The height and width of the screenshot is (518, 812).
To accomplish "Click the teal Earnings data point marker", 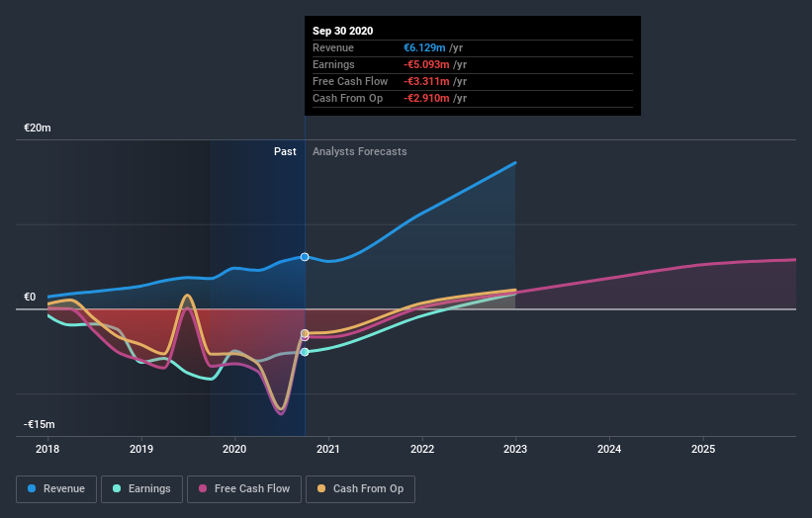I will (305, 352).
